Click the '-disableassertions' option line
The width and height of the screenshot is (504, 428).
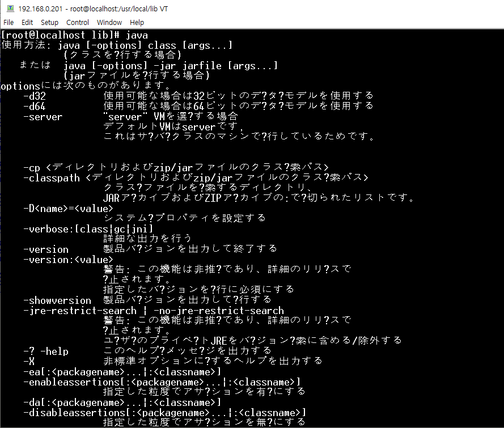point(164,413)
